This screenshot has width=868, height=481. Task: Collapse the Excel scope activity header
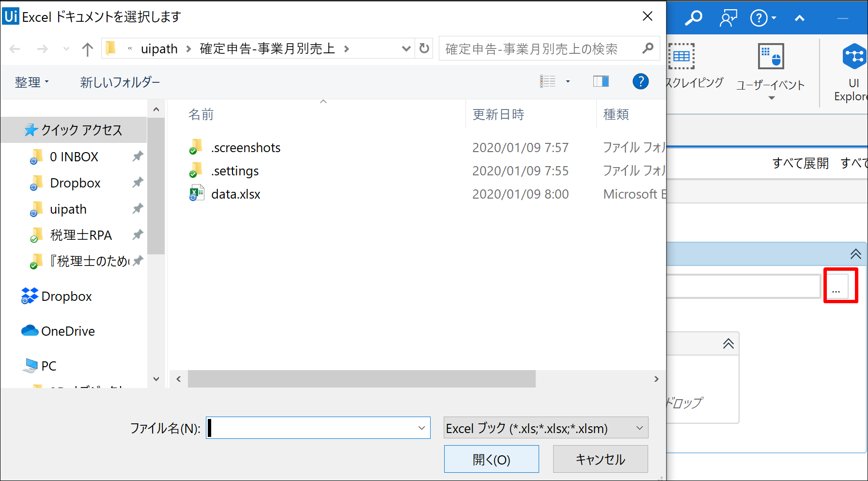[855, 254]
